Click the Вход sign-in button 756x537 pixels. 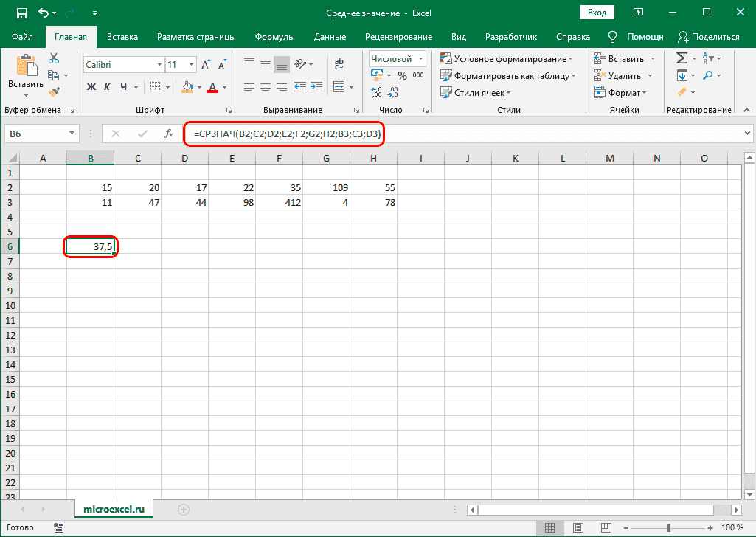tap(597, 12)
